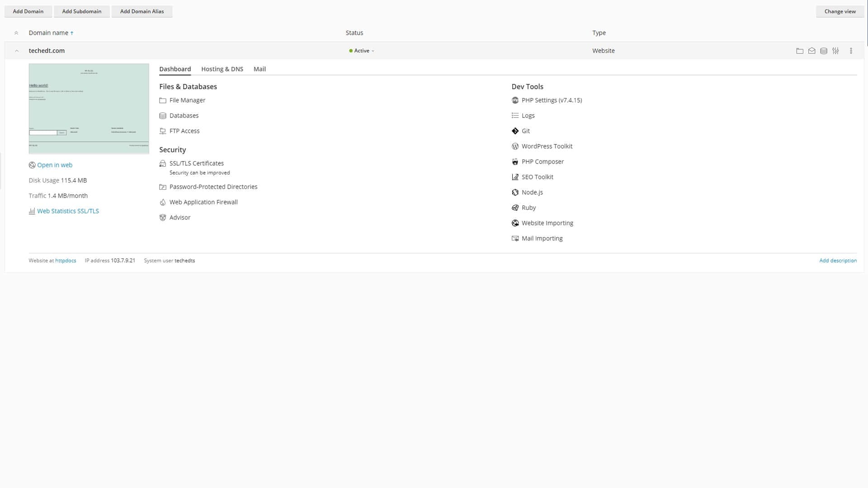Click the Change view button
868x488 pixels.
(840, 11)
